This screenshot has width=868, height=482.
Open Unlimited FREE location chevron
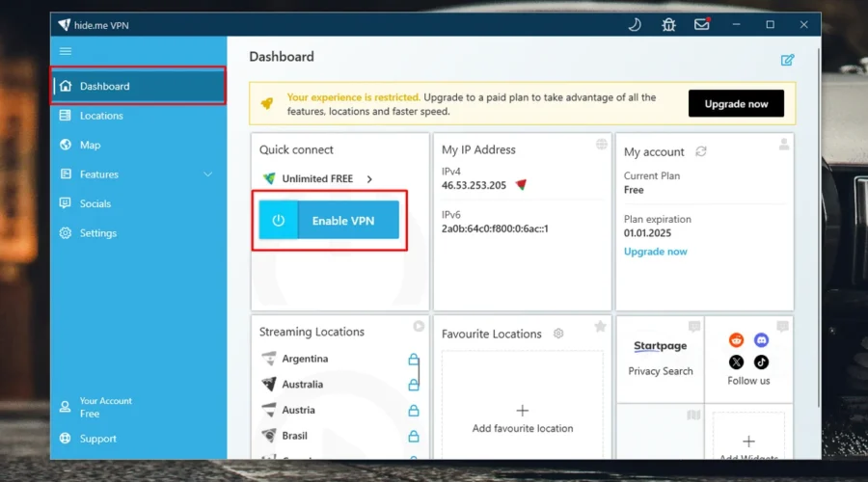(369, 178)
